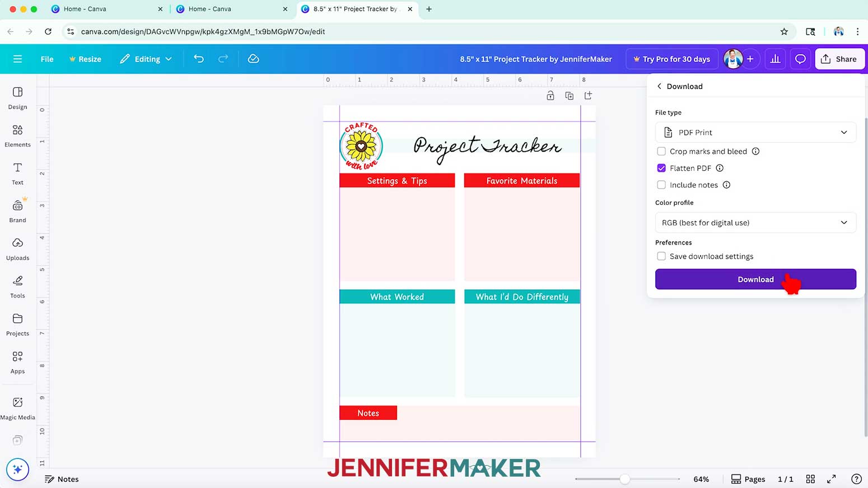Click the Canva AI assistant sparkle button
Image resolution: width=868 pixels, height=488 pixels.
[x=17, y=469]
